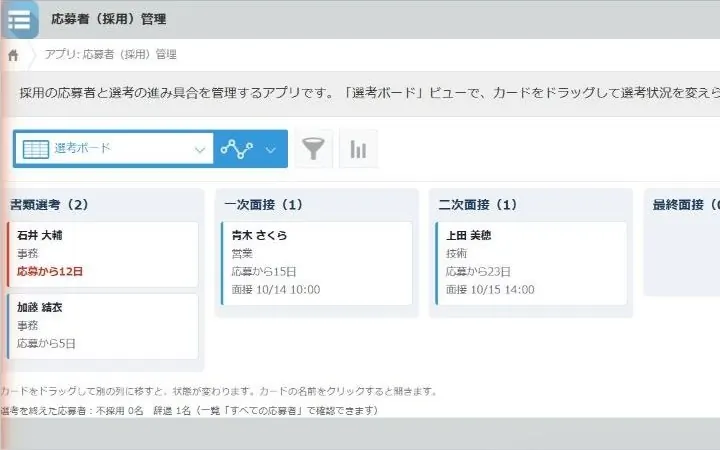Click the app description text 採用の応募者と選考
Image resolution: width=720 pixels, height=450 pixels.
click(x=370, y=93)
